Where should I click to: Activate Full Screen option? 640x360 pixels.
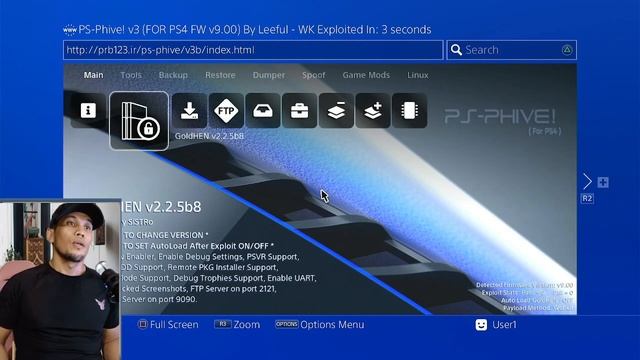(x=168, y=324)
